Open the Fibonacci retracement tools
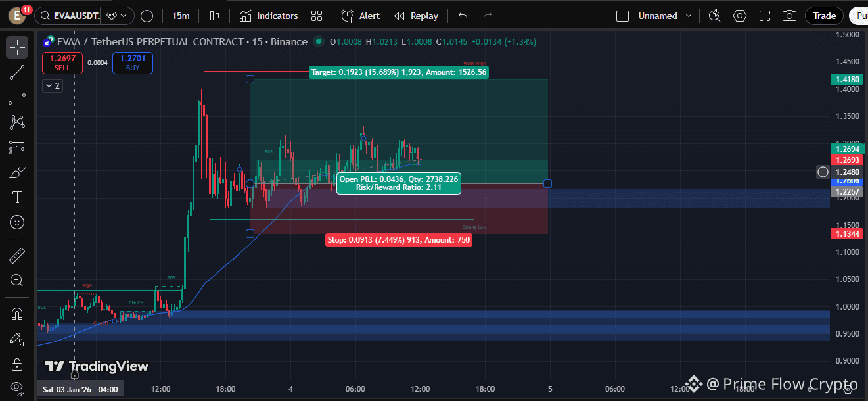The width and height of the screenshot is (868, 401). point(17,97)
